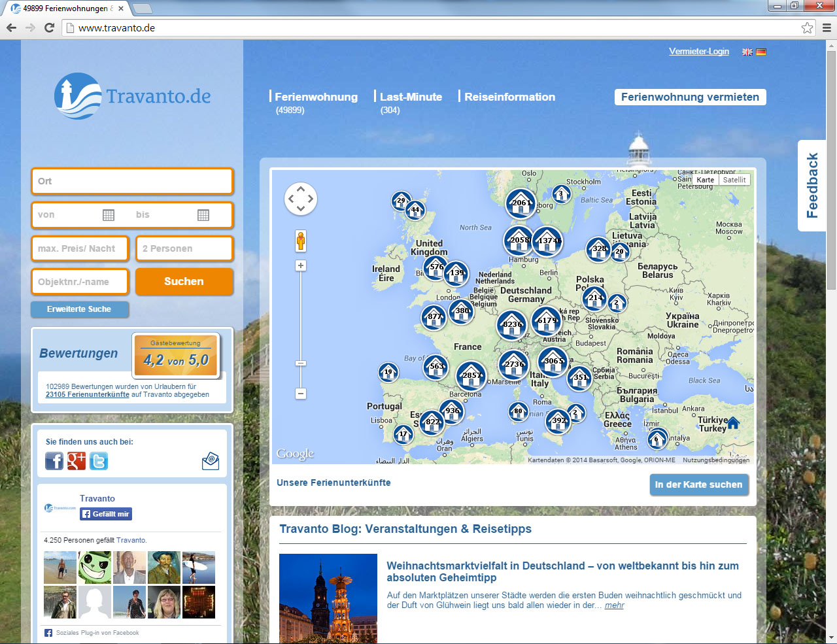This screenshot has width=837, height=644.
Task: Click the map pan control
Action: pos(301,198)
